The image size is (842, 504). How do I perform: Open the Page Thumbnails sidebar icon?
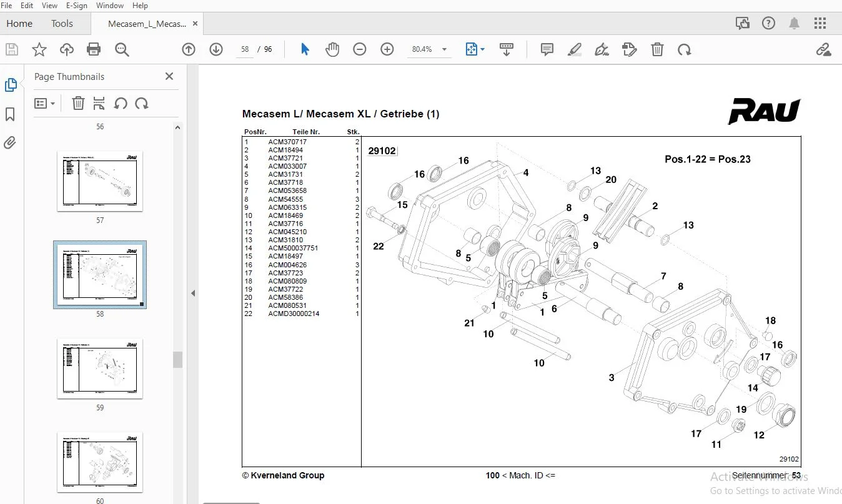pyautogui.click(x=11, y=85)
